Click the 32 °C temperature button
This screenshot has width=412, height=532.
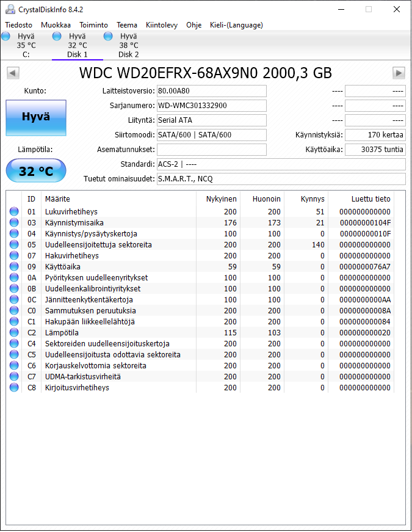(x=36, y=170)
